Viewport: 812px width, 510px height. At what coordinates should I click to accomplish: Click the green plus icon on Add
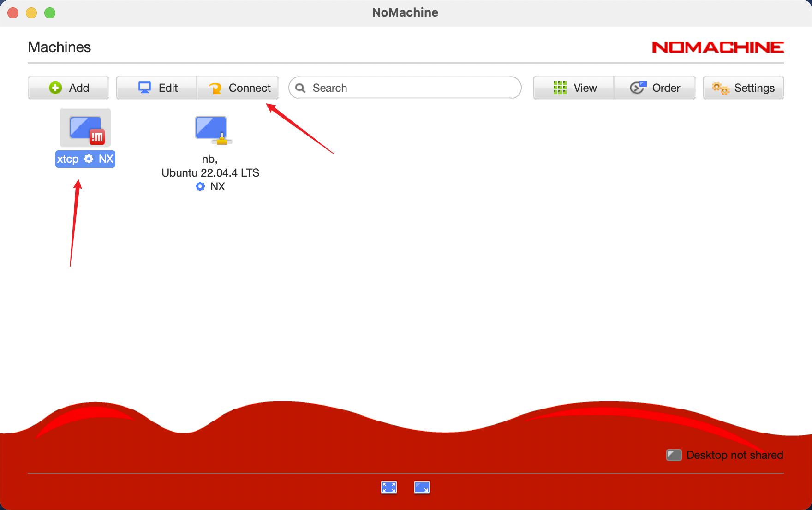(55, 88)
